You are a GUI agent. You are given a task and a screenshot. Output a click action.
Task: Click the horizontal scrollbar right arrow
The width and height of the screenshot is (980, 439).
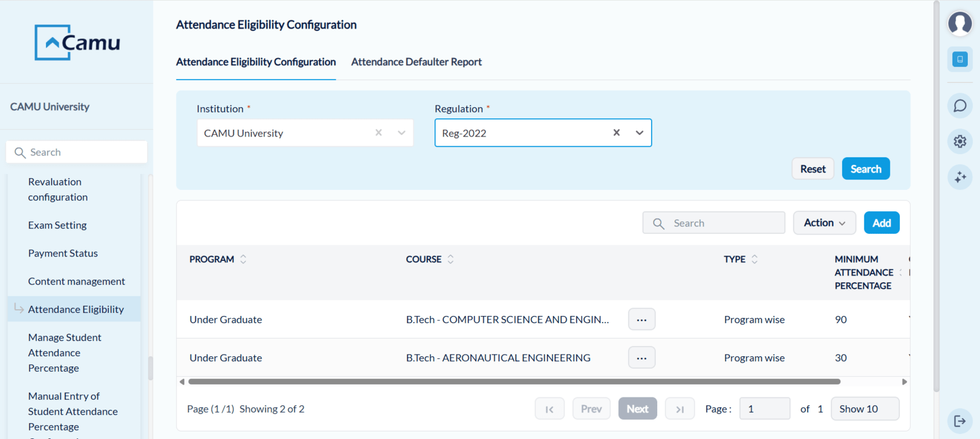(905, 381)
